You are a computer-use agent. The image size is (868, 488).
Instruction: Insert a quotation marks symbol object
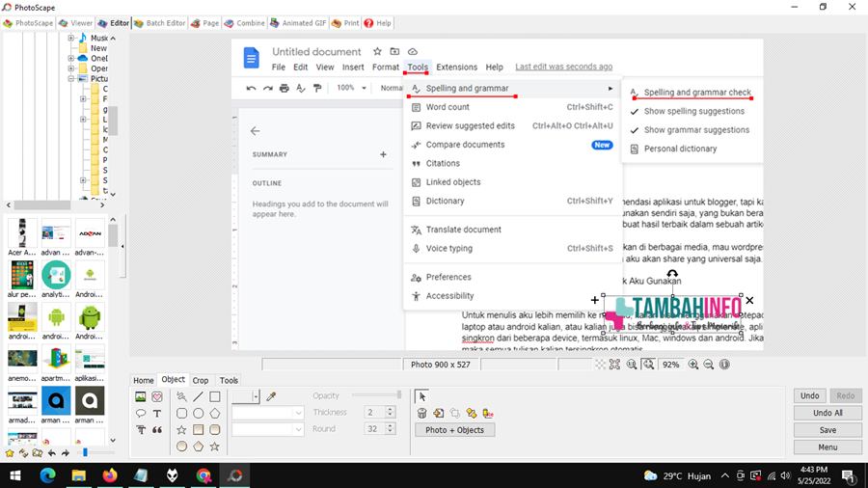pos(157,430)
